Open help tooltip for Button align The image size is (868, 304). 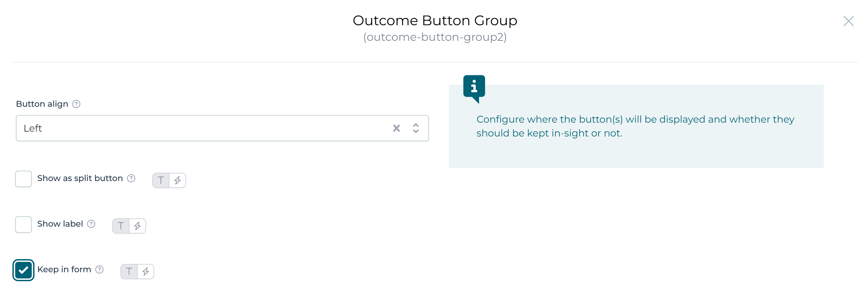click(76, 104)
